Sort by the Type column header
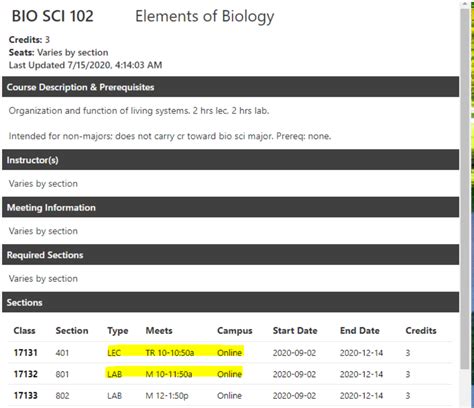This screenshot has width=474, height=408. 118,331
